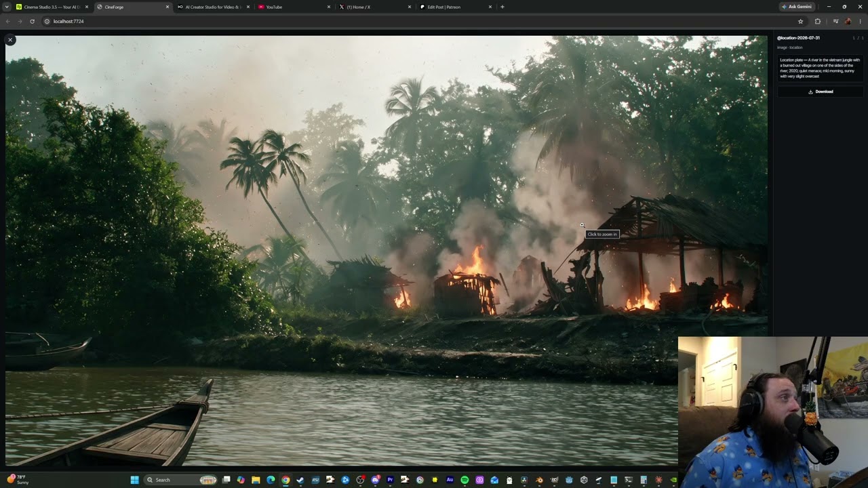Bookmark this page with the star icon

coord(800,21)
